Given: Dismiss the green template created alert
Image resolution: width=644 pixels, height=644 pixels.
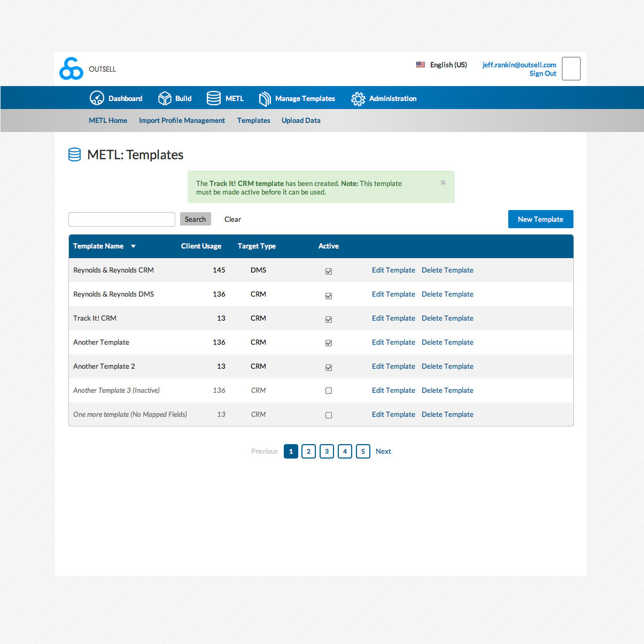Looking at the screenshot, I should [x=443, y=183].
